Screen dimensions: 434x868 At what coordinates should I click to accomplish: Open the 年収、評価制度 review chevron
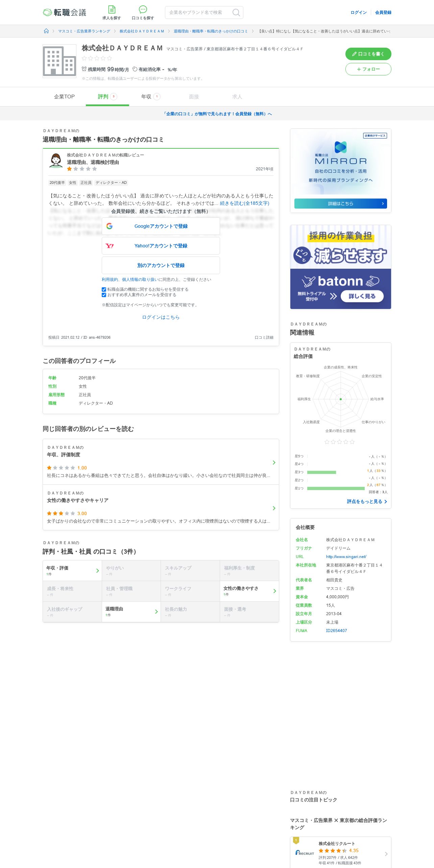pyautogui.click(x=274, y=462)
